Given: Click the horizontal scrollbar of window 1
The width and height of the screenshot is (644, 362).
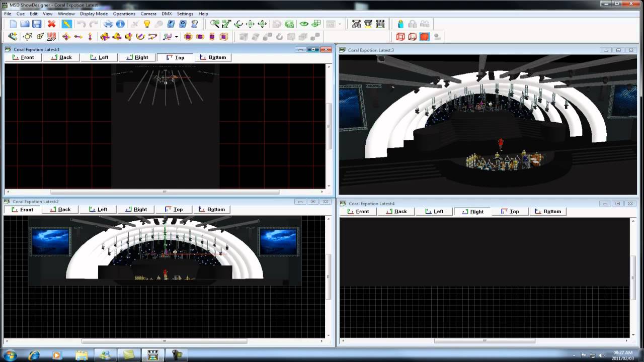Looking at the screenshot, I should [x=165, y=192].
